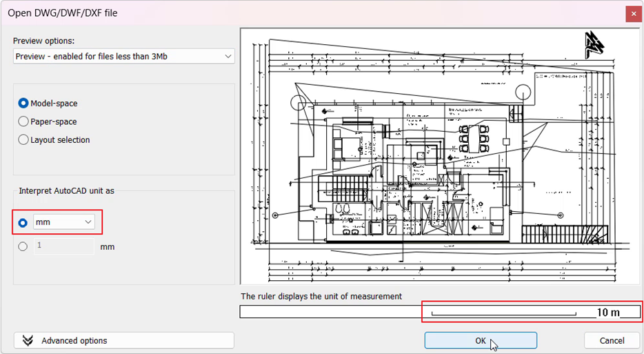This screenshot has height=354, width=644.
Task: Select the Paper-space radio button
Action: pyautogui.click(x=23, y=121)
